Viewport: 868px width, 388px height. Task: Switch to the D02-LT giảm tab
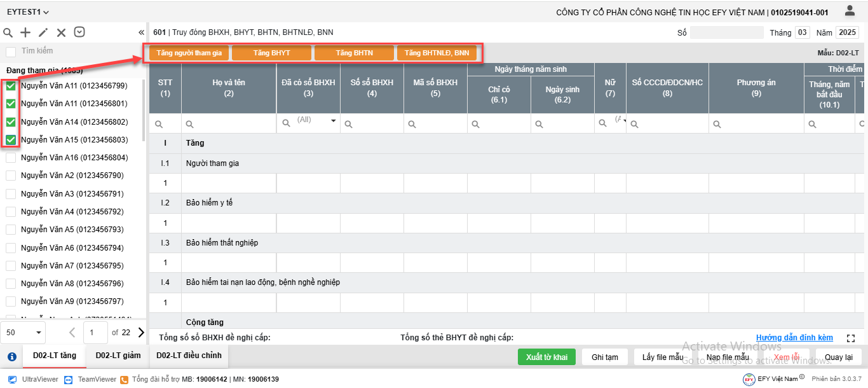click(118, 356)
